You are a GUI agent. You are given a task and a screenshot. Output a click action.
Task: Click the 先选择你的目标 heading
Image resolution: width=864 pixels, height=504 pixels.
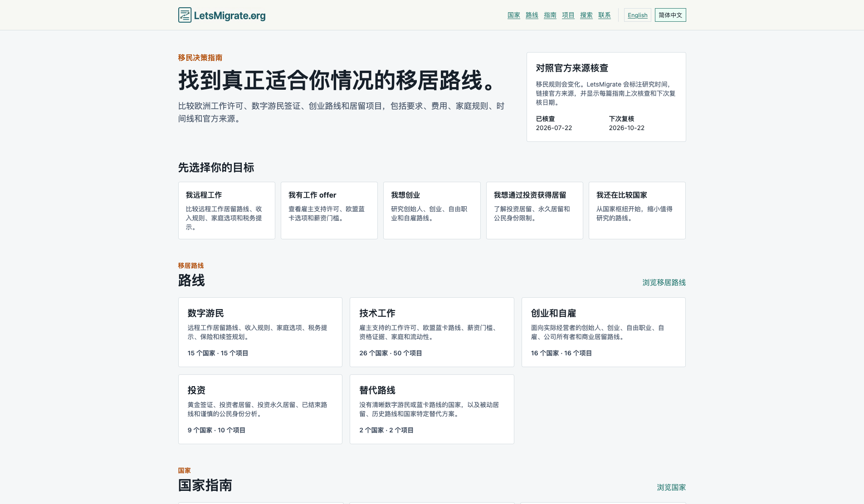coord(216,168)
